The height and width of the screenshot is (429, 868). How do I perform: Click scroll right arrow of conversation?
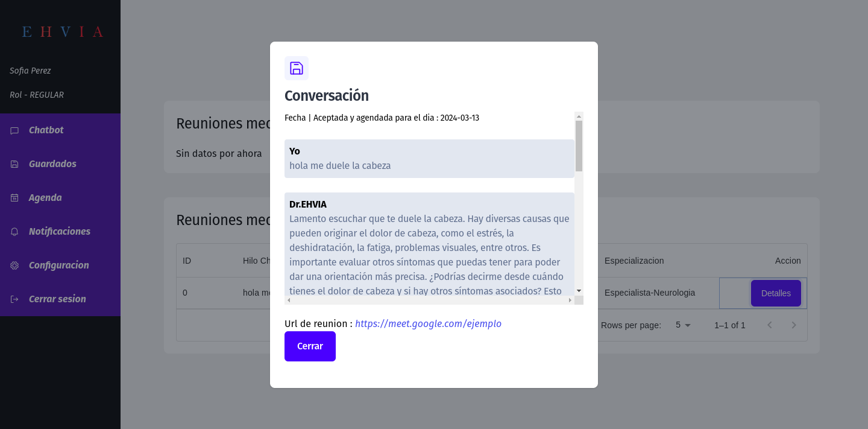pos(570,300)
